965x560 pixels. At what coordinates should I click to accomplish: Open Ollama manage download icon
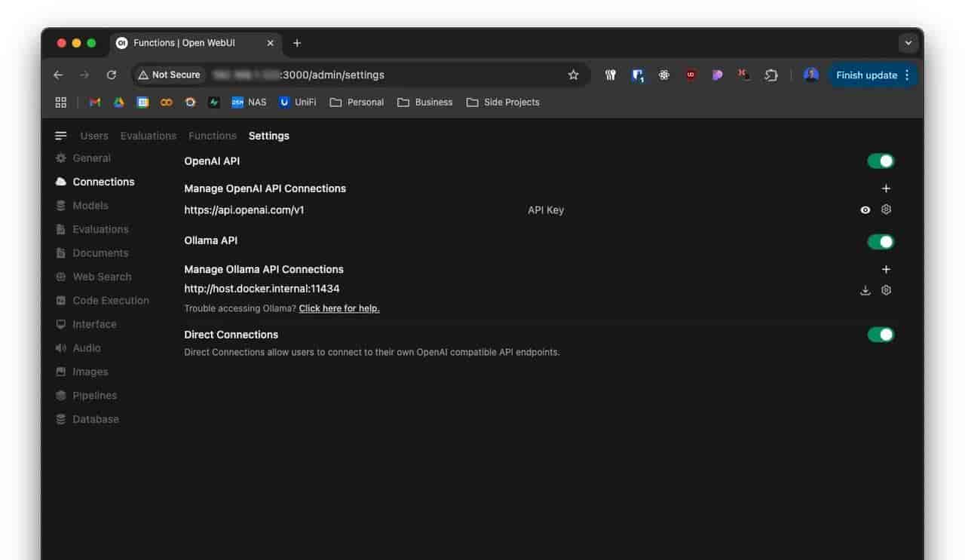[865, 290]
